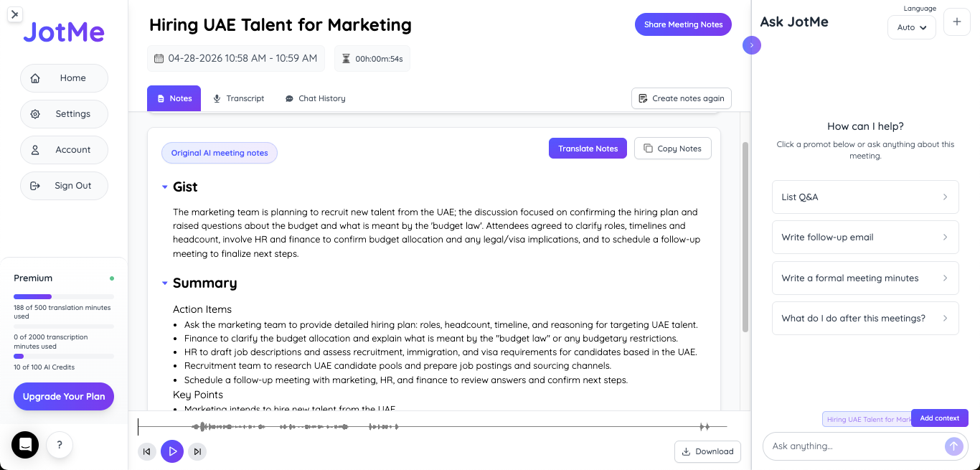Screen dimensions: 980x470
Task: Collapse the sidebar with the top-left arrow
Action: (x=15, y=14)
